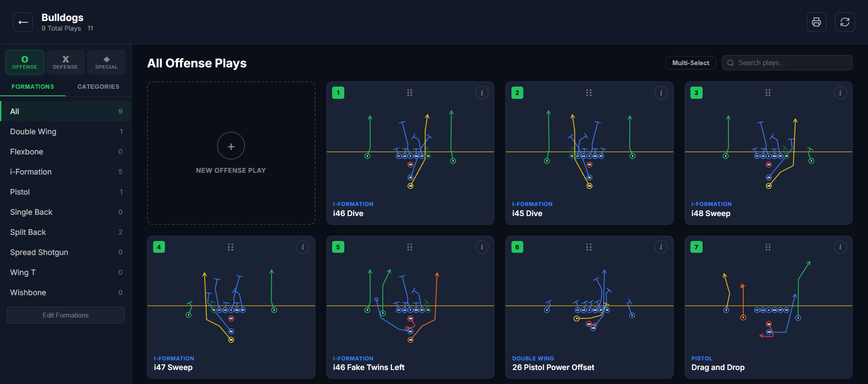Grab the drag handle on i48 Sweep card
The height and width of the screenshot is (384, 868).
[x=768, y=93]
